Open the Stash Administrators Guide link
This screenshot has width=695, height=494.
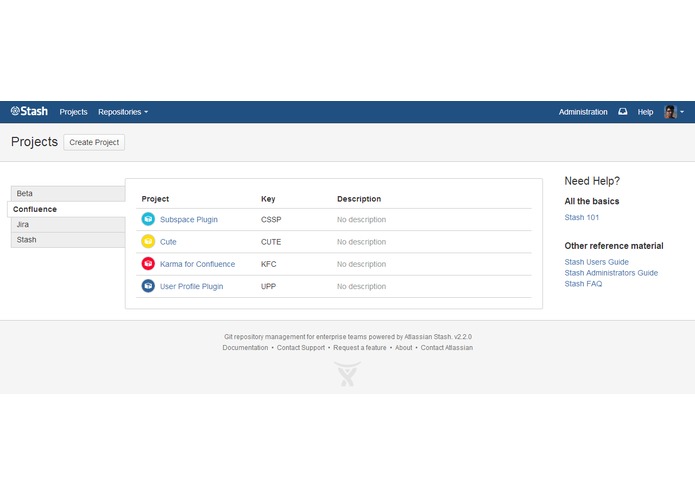[611, 273]
